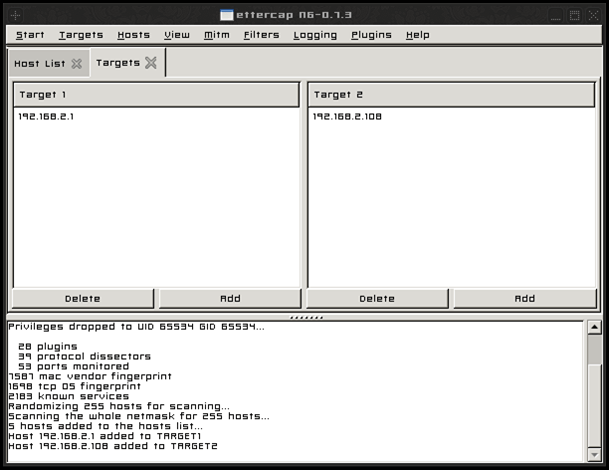Close the Host List tab
The height and width of the screenshot is (470, 609).
click(77, 64)
